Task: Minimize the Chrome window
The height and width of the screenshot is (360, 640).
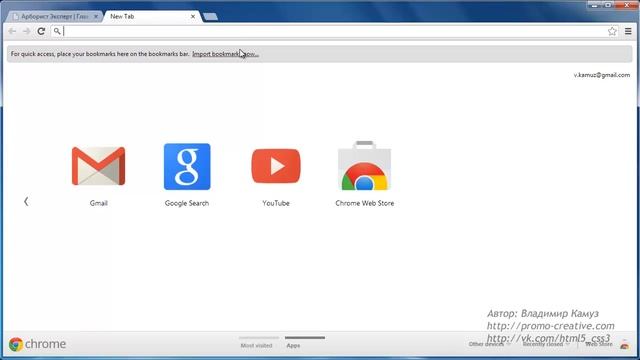Action: pyautogui.click(x=594, y=5)
